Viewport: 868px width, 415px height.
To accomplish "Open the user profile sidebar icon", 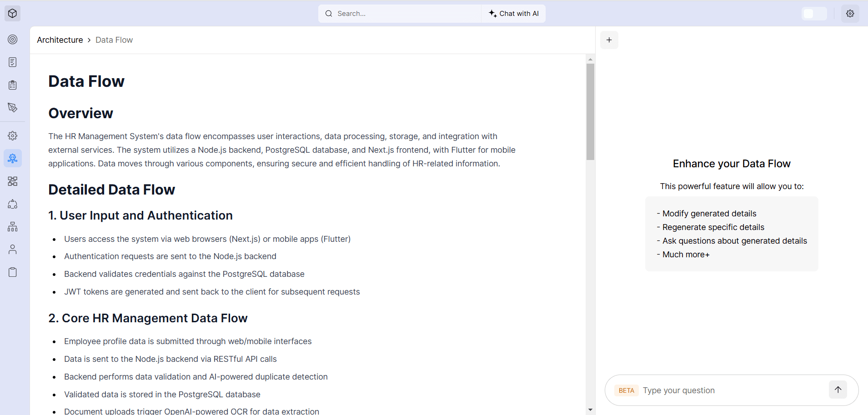I will (13, 250).
